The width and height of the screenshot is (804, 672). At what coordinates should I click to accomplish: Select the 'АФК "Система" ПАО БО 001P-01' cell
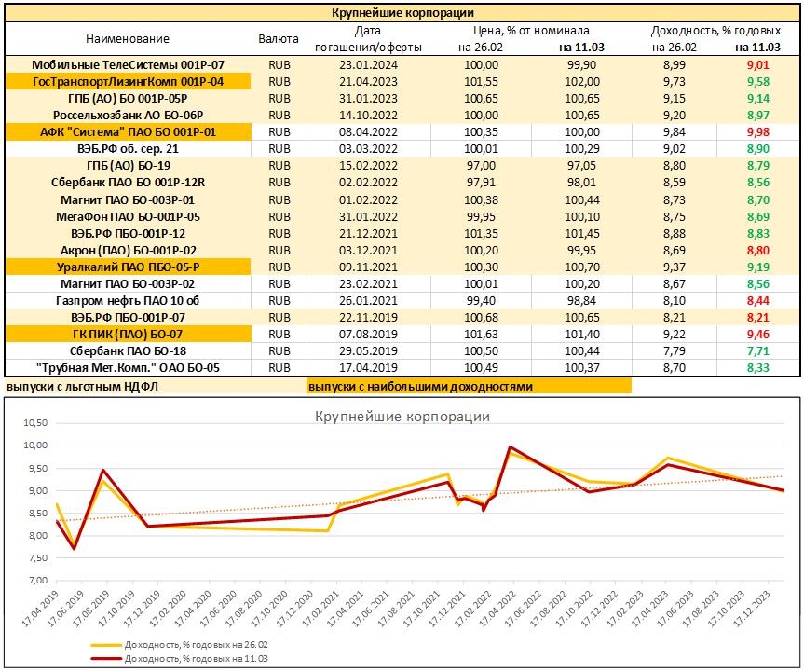pyautogui.click(x=128, y=131)
